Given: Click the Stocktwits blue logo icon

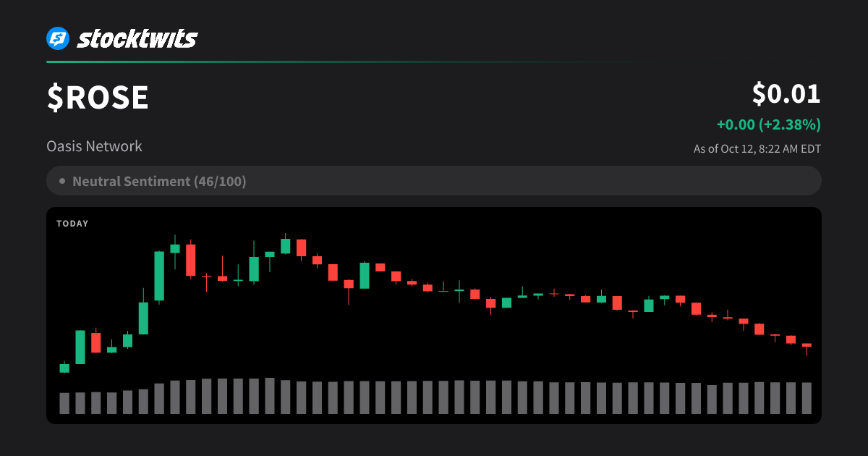Looking at the screenshot, I should pyautogui.click(x=58, y=38).
